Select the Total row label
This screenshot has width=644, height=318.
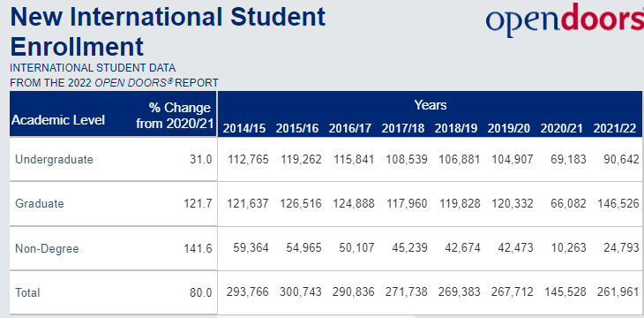pyautogui.click(x=27, y=293)
